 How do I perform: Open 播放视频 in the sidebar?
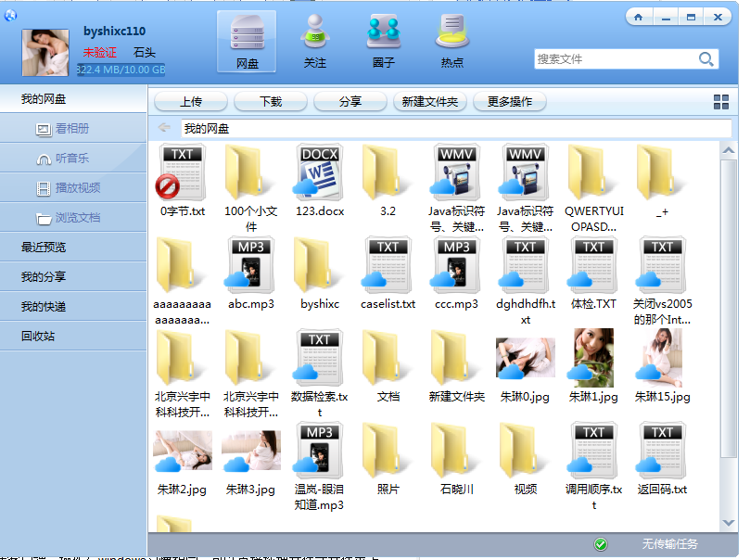coord(73,188)
